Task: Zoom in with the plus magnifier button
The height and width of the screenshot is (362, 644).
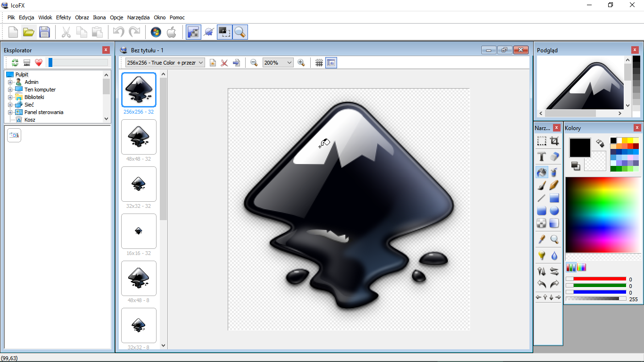Action: click(302, 63)
